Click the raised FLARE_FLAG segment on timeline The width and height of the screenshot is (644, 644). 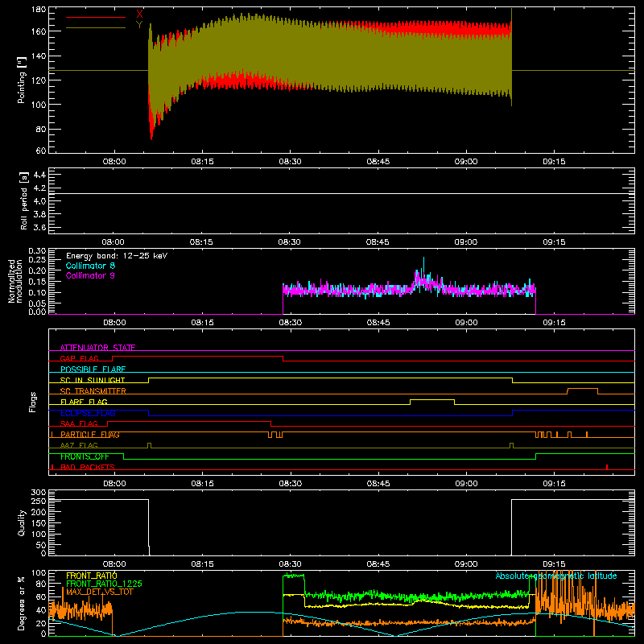432,399
